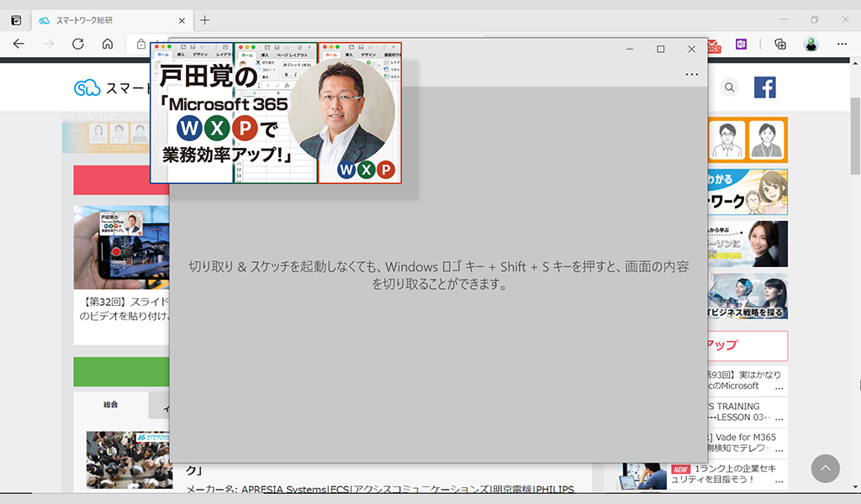Reload the page with Edge's refresh icon
Image resolution: width=861 pixels, height=504 pixels.
(78, 44)
